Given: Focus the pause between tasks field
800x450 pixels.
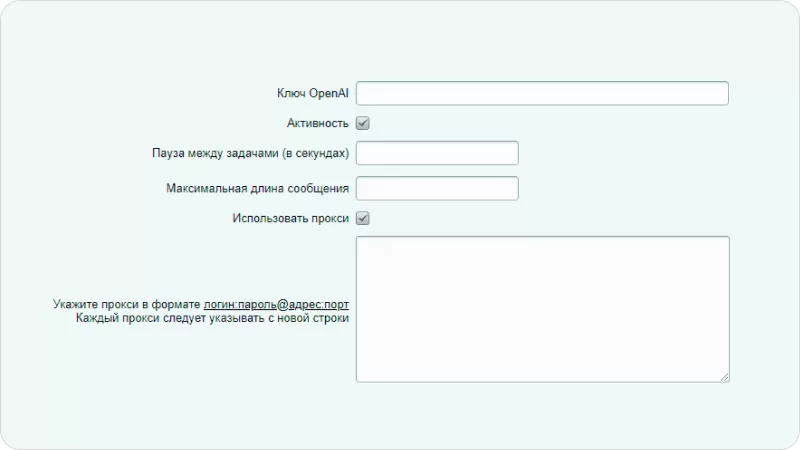Looking at the screenshot, I should (x=437, y=153).
